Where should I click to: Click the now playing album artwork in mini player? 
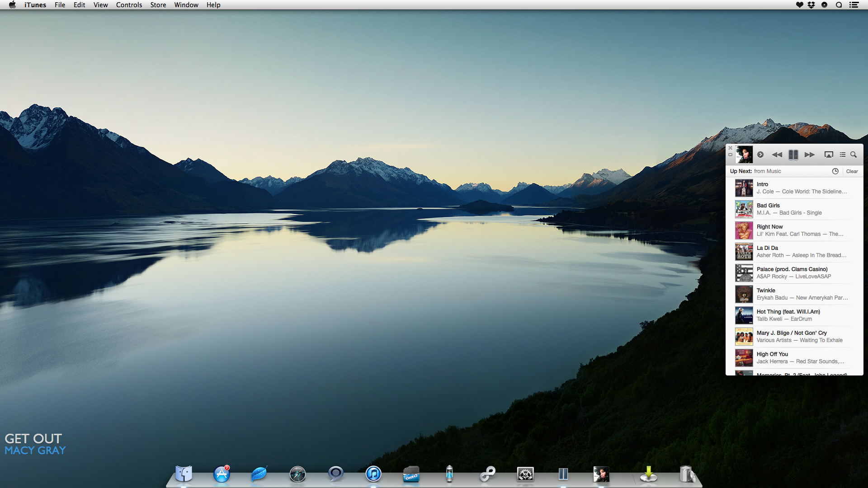(x=744, y=155)
